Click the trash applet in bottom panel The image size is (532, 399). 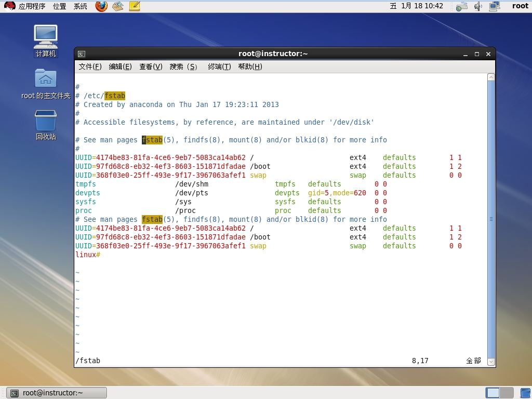coord(526,393)
